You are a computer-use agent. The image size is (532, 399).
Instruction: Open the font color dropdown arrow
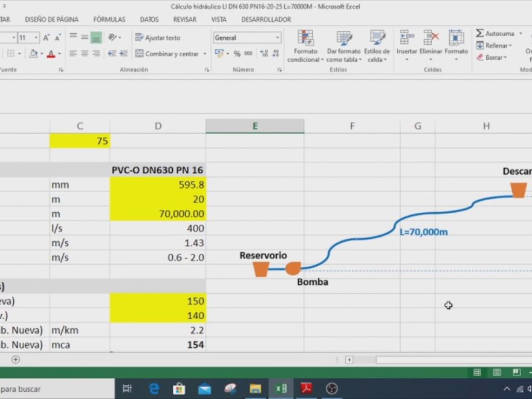(x=59, y=54)
